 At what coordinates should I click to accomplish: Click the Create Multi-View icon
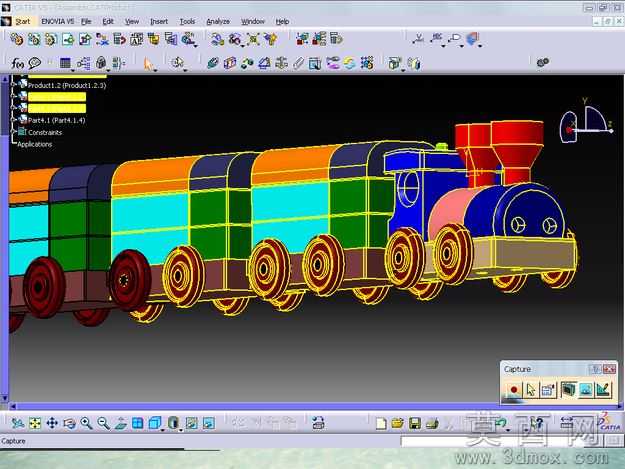click(138, 423)
